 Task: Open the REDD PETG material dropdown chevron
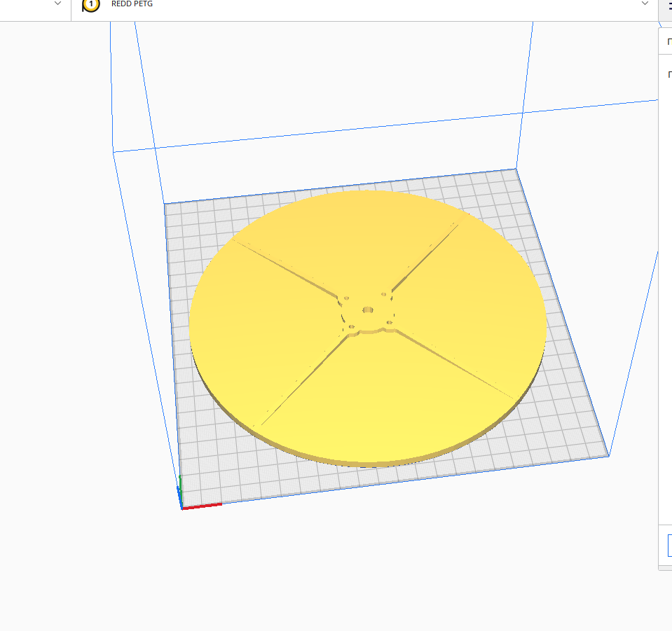(645, 4)
